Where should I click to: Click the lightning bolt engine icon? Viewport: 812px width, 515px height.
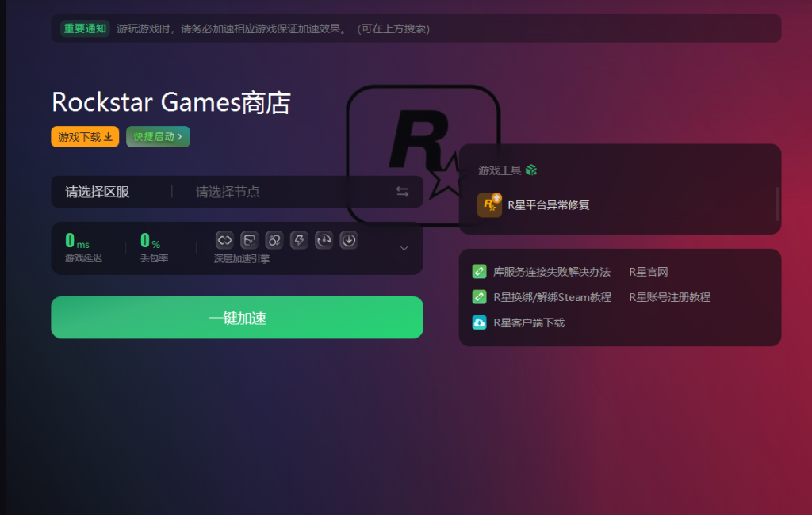(299, 240)
